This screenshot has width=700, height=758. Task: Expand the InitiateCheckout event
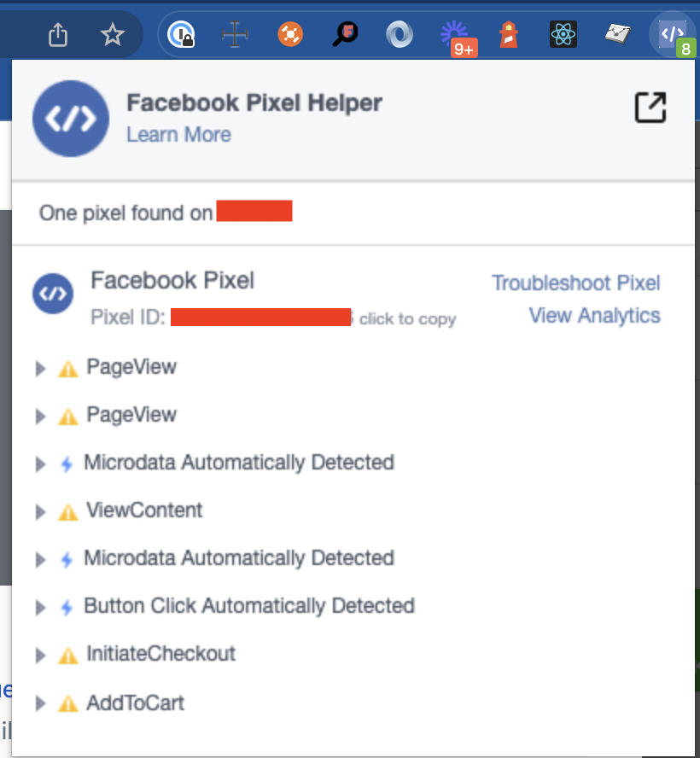click(41, 656)
